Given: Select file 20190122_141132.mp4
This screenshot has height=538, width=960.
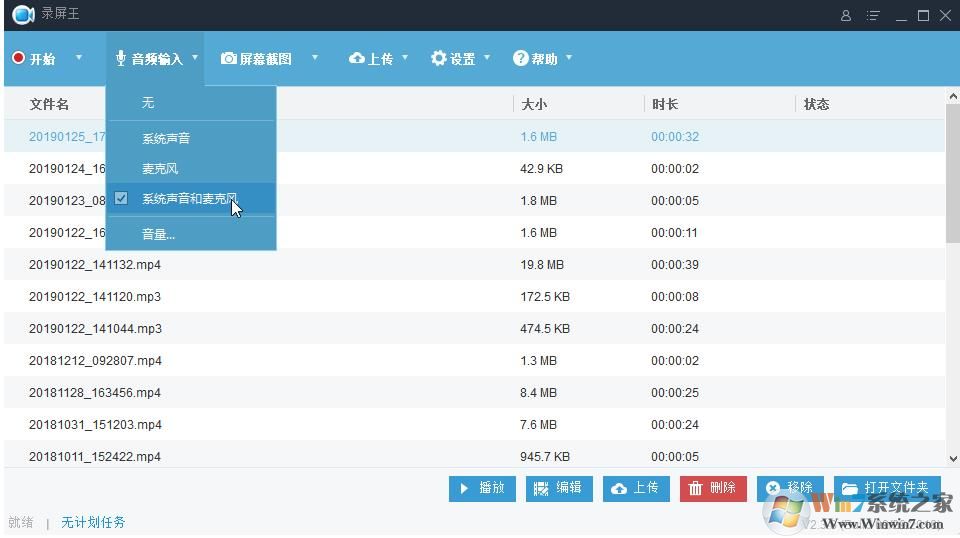Looking at the screenshot, I should pyautogui.click(x=95, y=264).
